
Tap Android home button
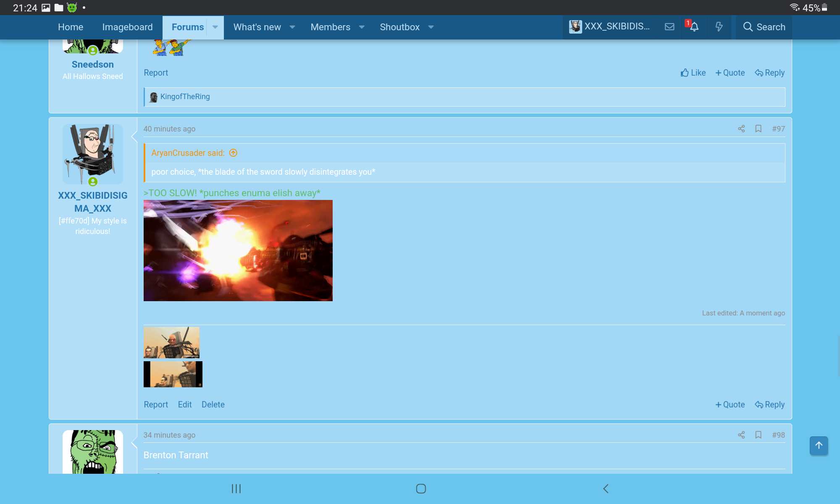[x=421, y=488]
